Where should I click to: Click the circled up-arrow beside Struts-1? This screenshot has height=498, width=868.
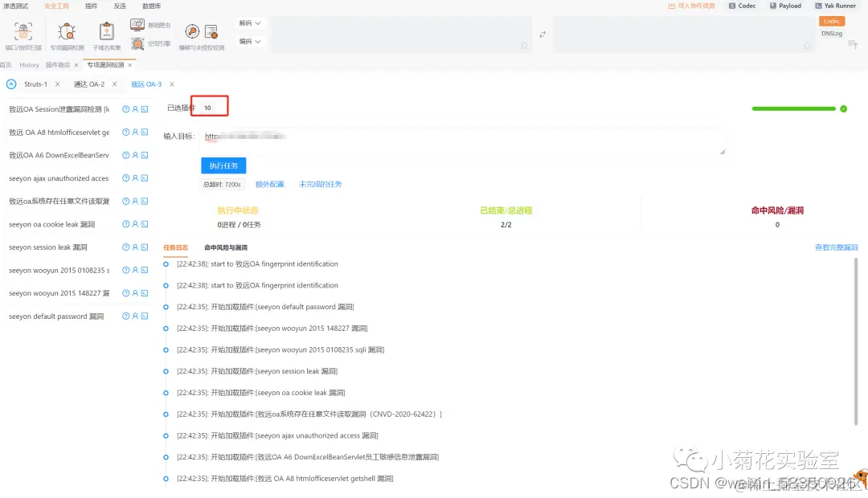[x=11, y=84]
